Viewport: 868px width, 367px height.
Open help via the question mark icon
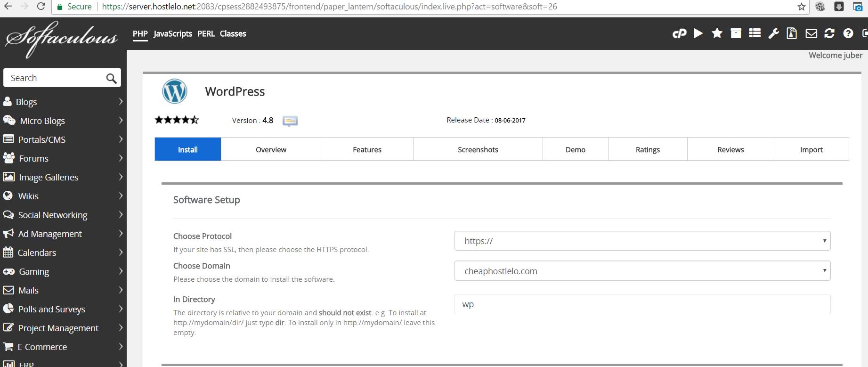pyautogui.click(x=848, y=33)
